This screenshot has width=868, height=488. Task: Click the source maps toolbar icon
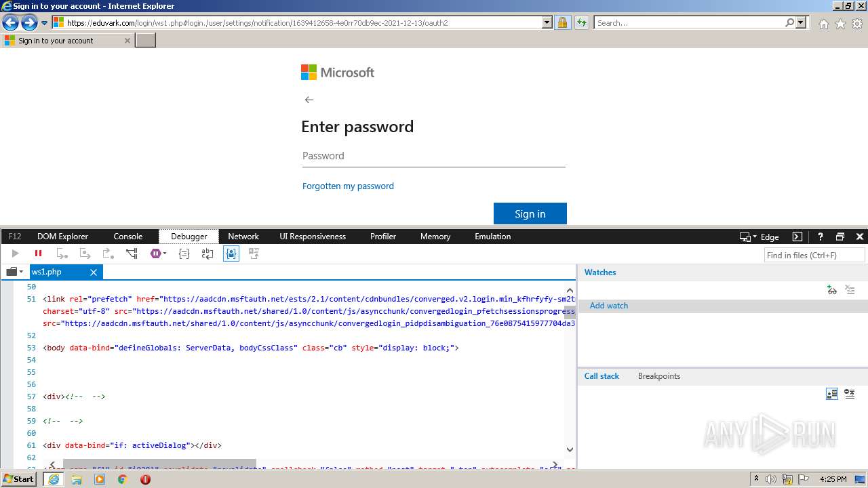254,253
